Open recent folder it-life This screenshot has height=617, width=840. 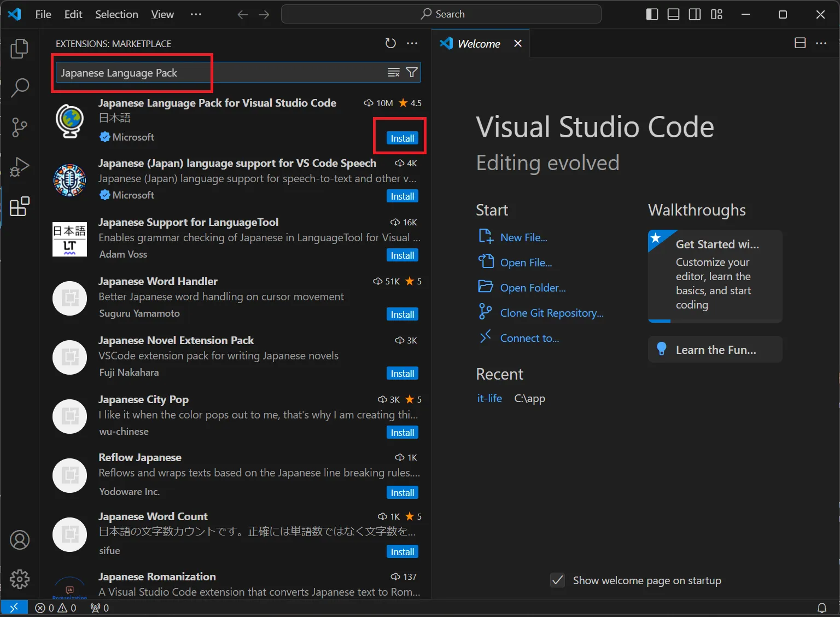pos(489,398)
